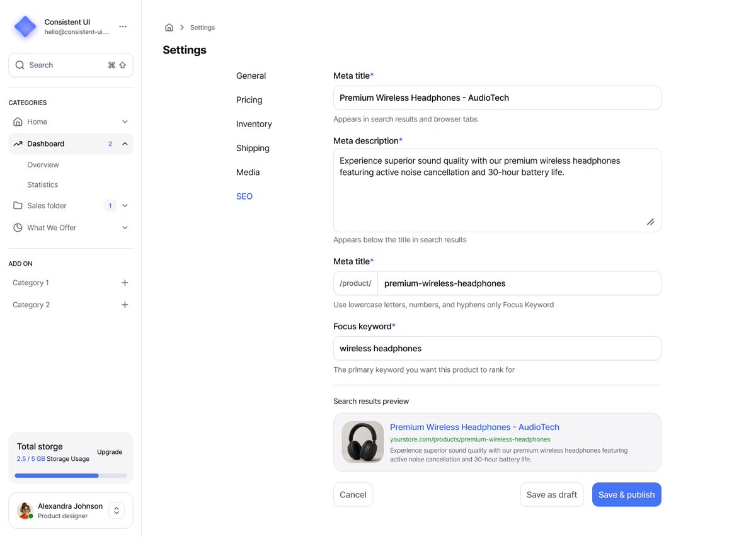The height and width of the screenshot is (537, 756).
Task: Click the Category 1 label
Action: (31, 283)
